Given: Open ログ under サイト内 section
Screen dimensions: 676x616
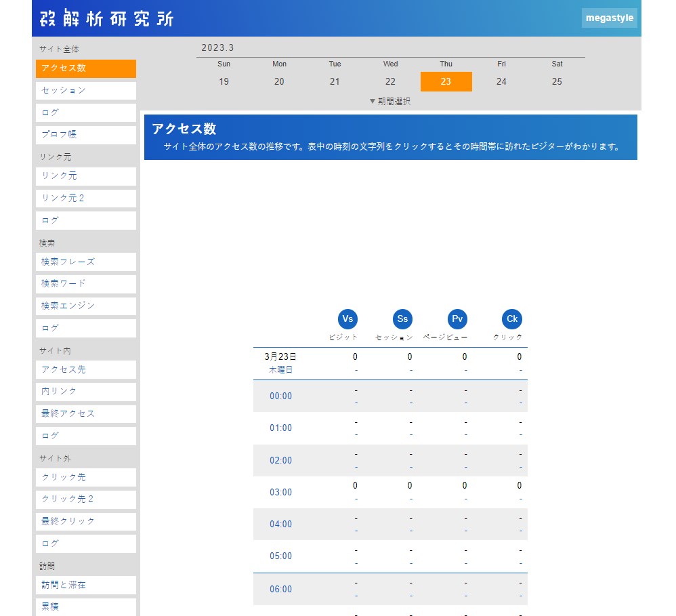Looking at the screenshot, I should click(x=86, y=436).
